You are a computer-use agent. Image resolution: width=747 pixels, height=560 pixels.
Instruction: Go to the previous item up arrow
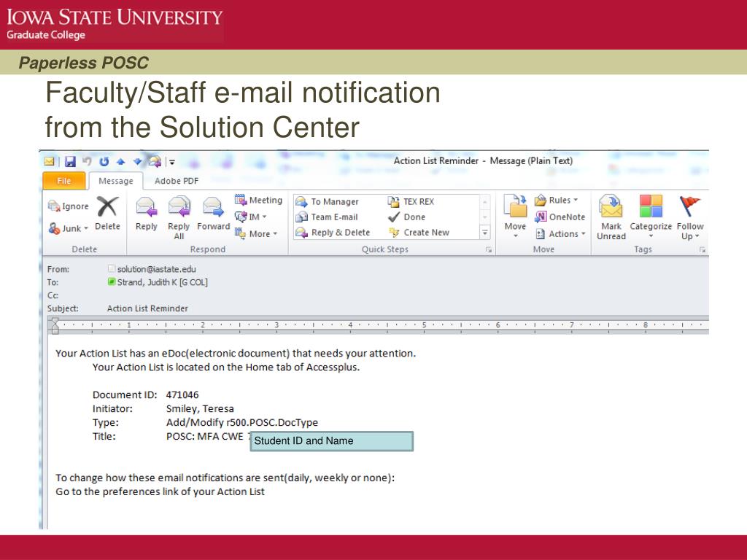point(120,162)
